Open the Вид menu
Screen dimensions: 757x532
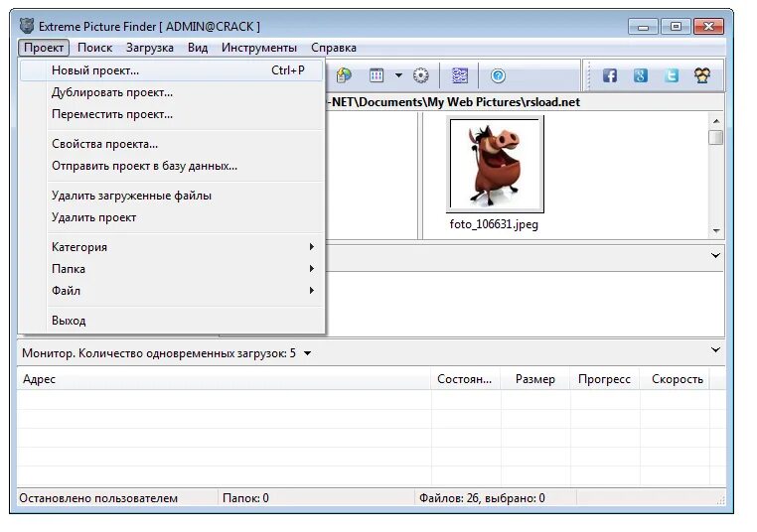pyautogui.click(x=198, y=48)
